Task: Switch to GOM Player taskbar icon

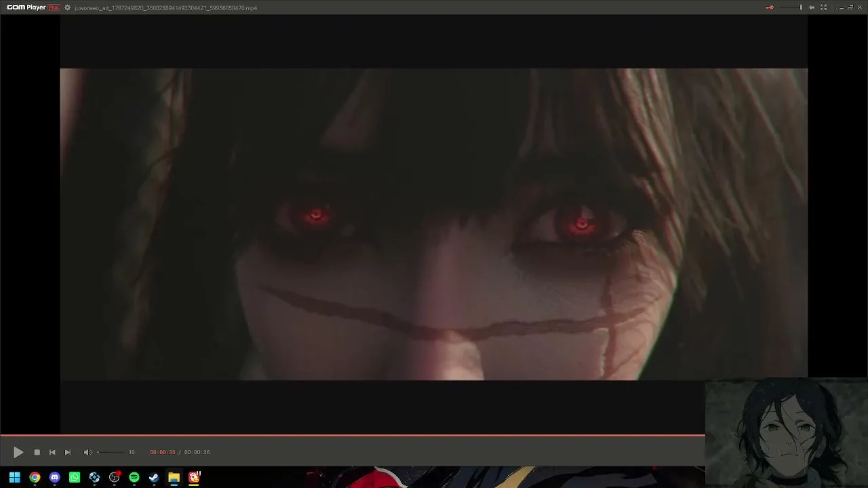Action: click(194, 477)
